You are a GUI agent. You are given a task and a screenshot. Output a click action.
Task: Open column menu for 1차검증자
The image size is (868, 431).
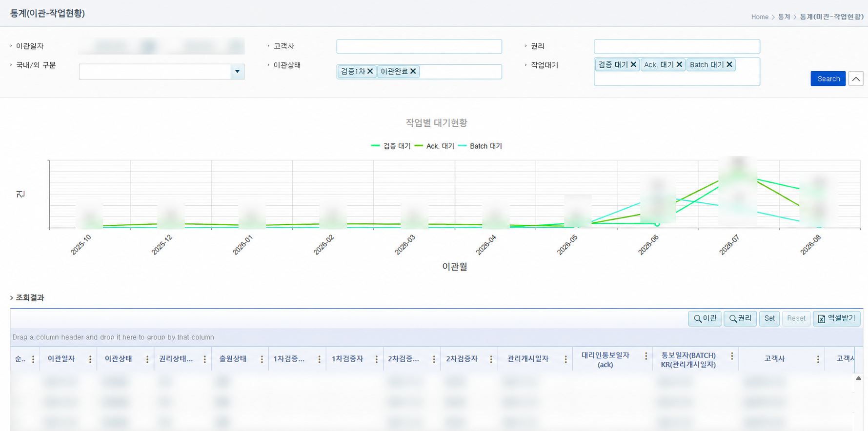click(x=377, y=359)
